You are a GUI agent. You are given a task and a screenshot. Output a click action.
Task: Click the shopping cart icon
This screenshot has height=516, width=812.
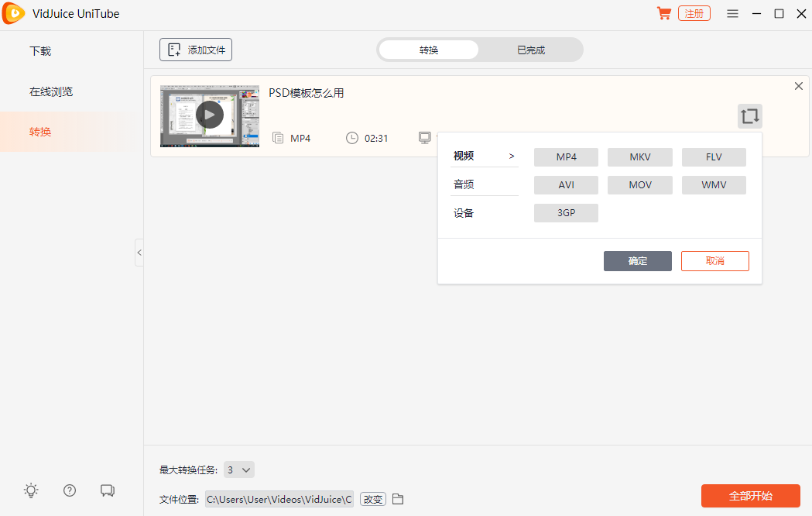[x=663, y=13]
